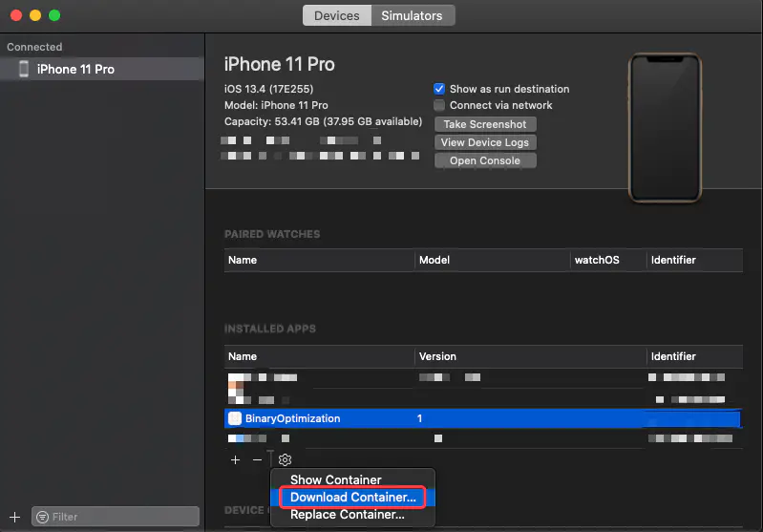Remove selected app with minus icon
Screen dimensions: 763x532
[258, 460]
